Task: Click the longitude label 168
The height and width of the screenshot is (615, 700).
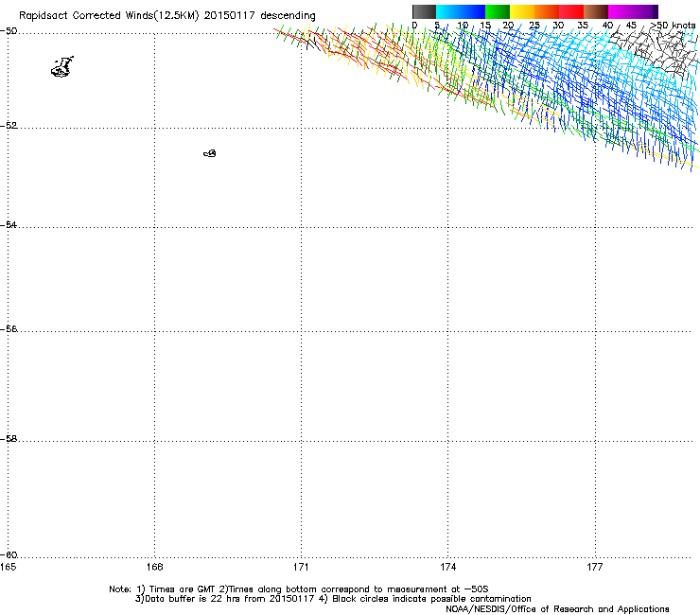Action: pos(154,567)
